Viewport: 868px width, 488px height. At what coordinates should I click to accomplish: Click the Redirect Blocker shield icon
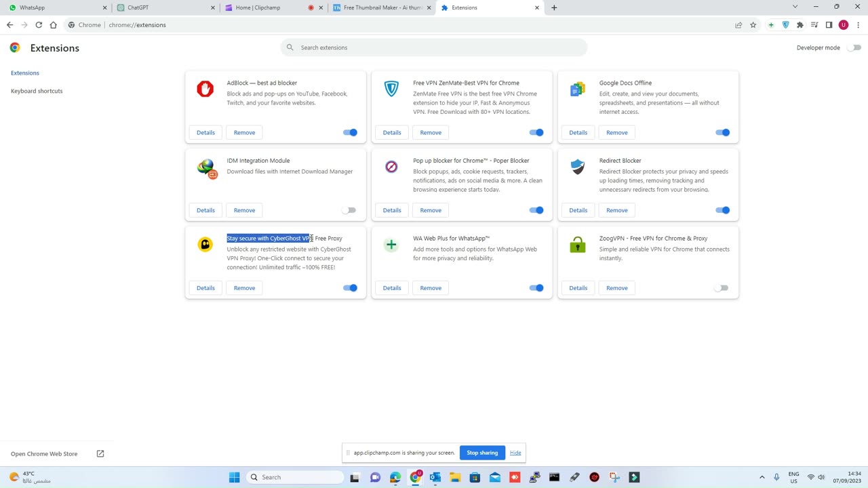coord(578,167)
